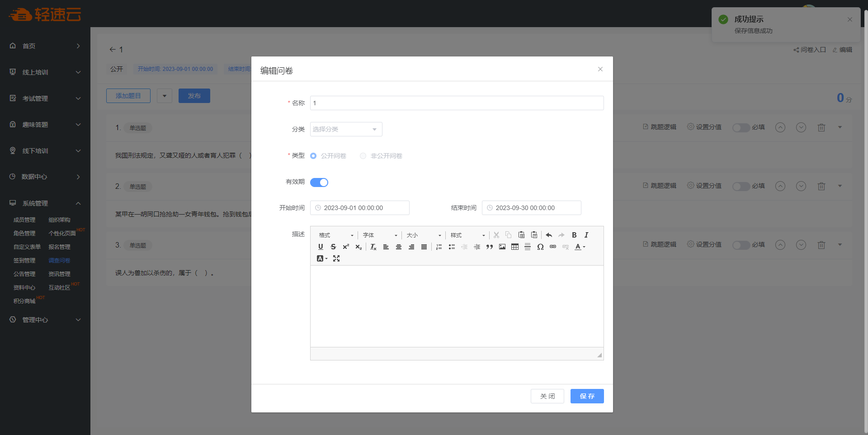Apply italic formatting in editor
Image resolution: width=868 pixels, height=435 pixels.
[x=586, y=235]
